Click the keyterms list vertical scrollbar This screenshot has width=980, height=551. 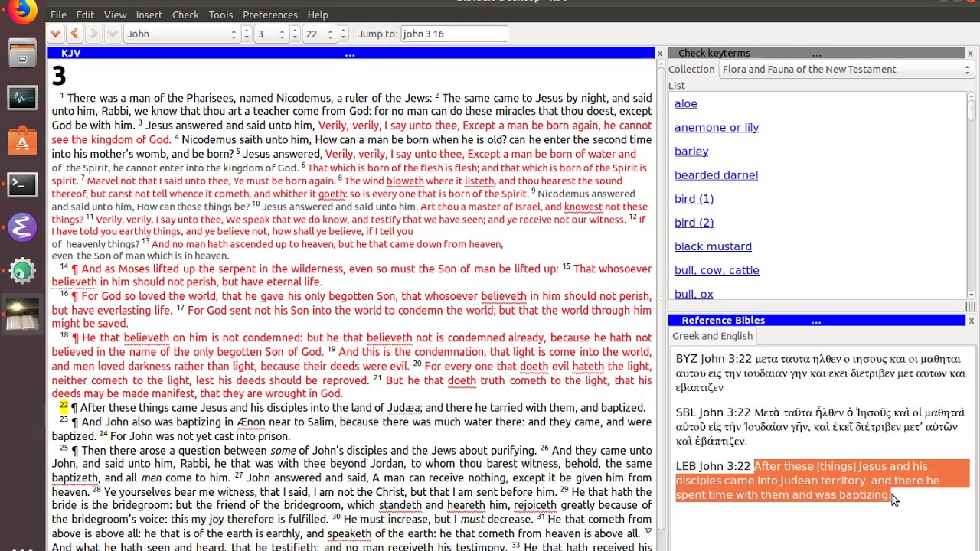971,195
